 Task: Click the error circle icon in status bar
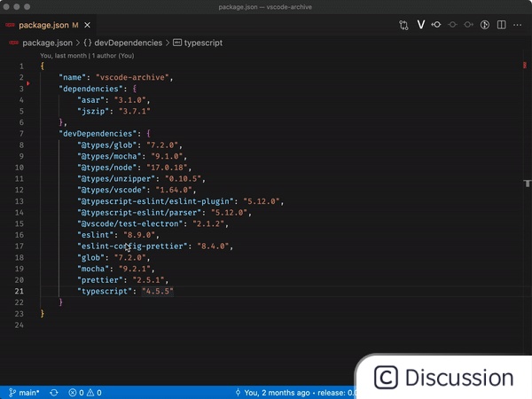73,393
